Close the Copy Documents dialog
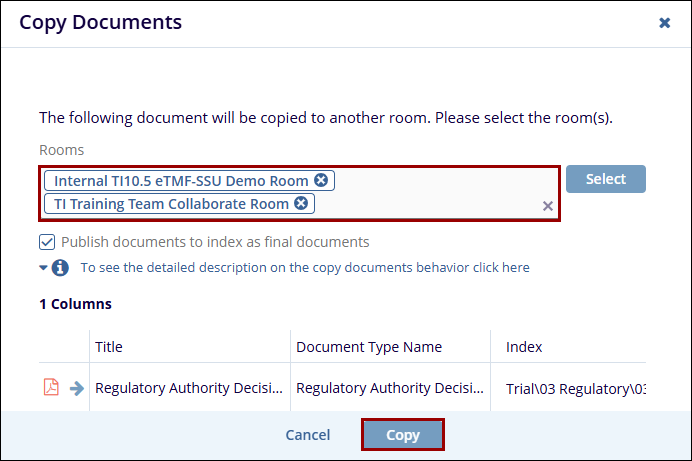 pyautogui.click(x=664, y=22)
